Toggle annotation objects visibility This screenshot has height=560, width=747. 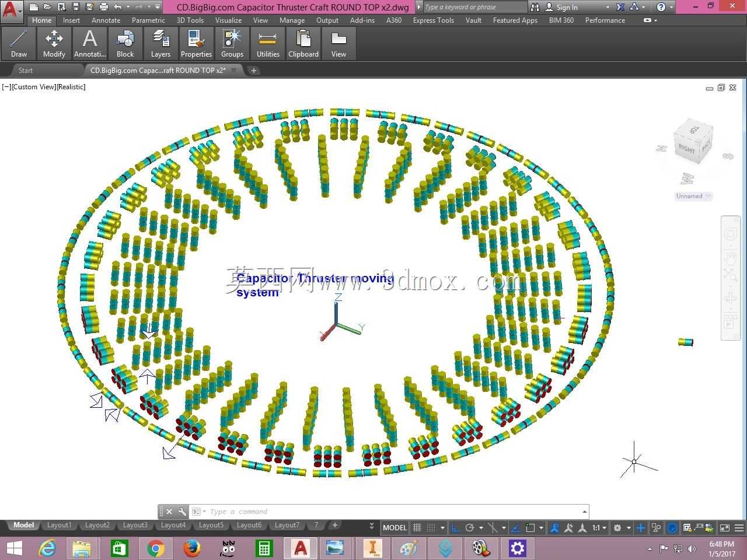coord(555,528)
